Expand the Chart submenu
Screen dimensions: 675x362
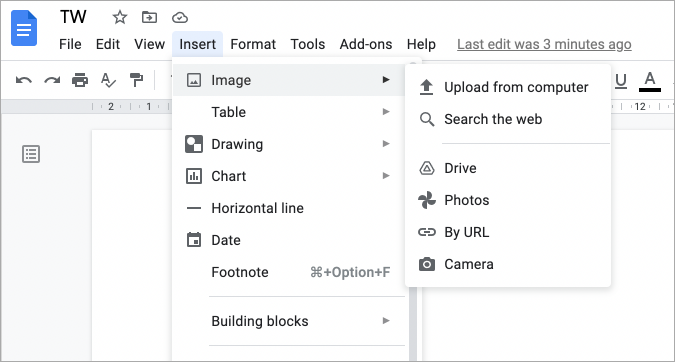[289, 176]
